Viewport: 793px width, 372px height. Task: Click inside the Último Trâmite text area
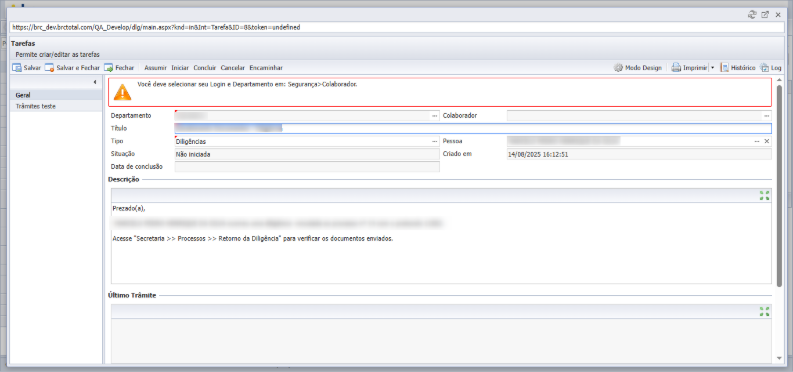tap(441, 340)
